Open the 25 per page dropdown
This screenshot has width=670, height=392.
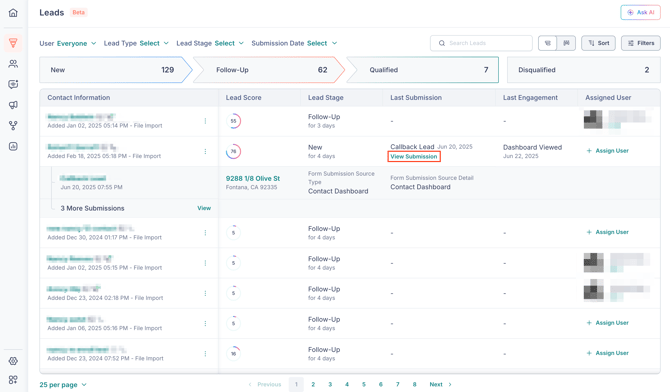(63, 385)
